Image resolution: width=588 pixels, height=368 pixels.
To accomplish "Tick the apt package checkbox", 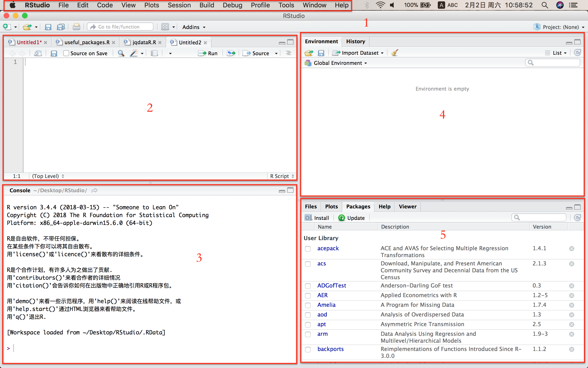I will (x=308, y=325).
